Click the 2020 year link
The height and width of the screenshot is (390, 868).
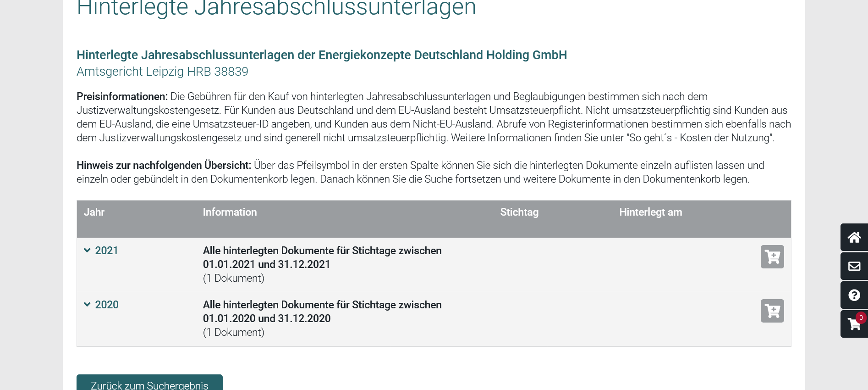[x=106, y=305]
